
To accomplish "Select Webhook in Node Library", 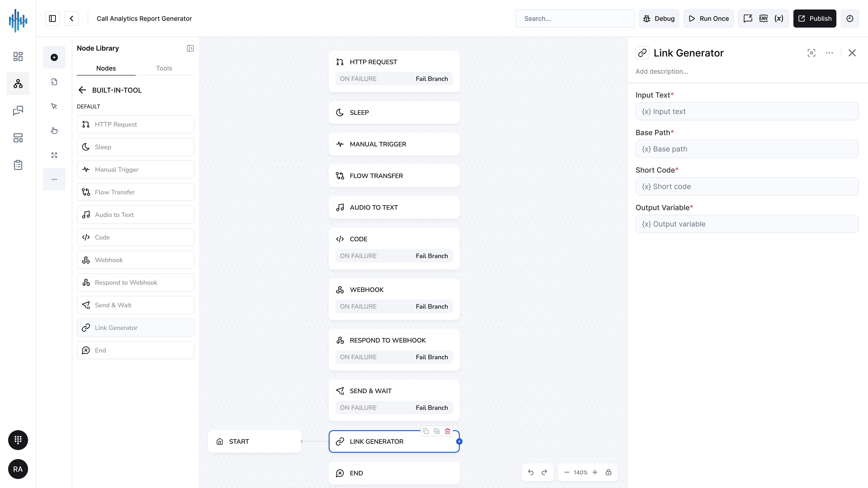I will [135, 260].
